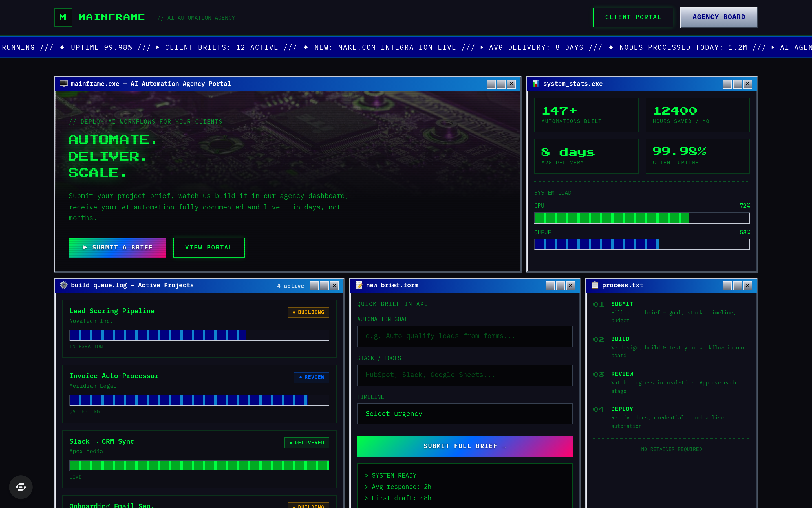Viewport: 812px width, 508px height.
Task: Click the Submit a Brief button
Action: 118,248
